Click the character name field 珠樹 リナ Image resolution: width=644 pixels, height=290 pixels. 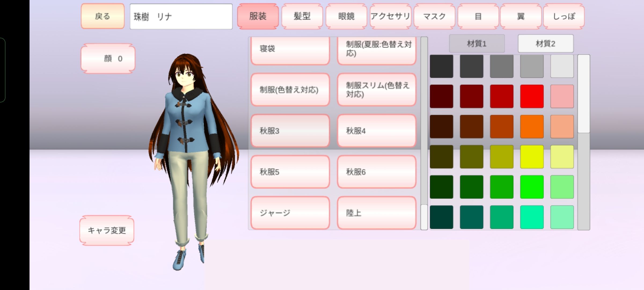(x=181, y=16)
